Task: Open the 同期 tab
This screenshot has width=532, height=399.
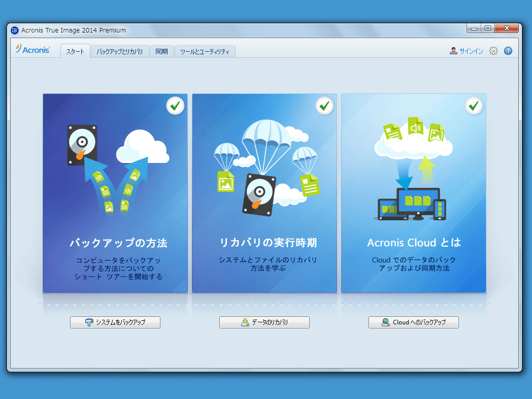Action: [161, 52]
